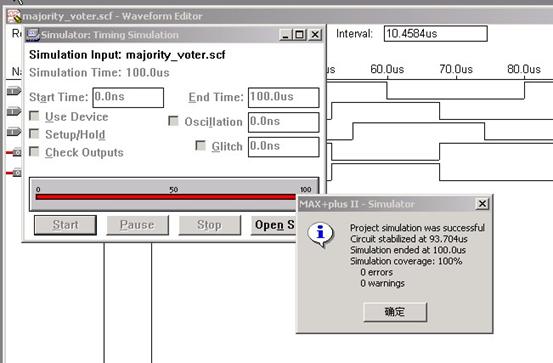Select the first output pin node icon

click(14, 152)
